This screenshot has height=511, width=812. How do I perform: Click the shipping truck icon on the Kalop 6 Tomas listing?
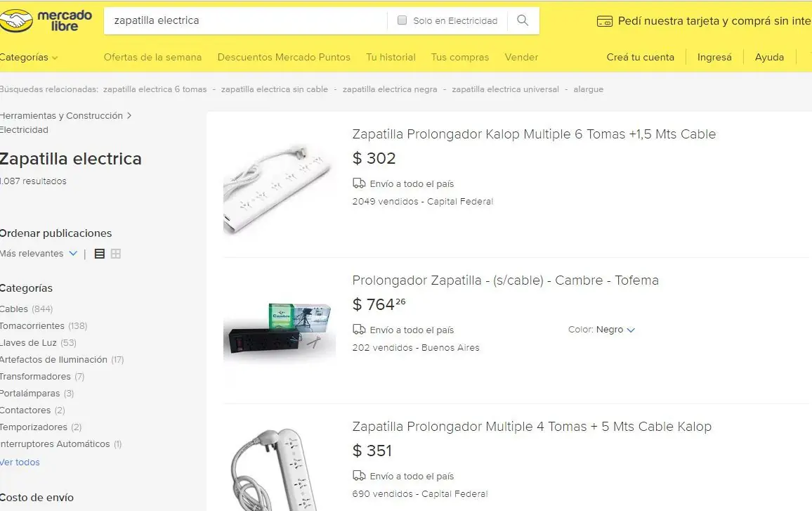[358, 183]
